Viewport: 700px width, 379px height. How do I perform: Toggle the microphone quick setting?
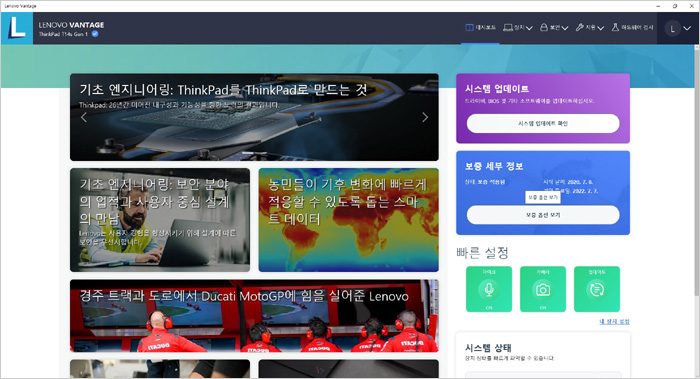click(x=489, y=289)
